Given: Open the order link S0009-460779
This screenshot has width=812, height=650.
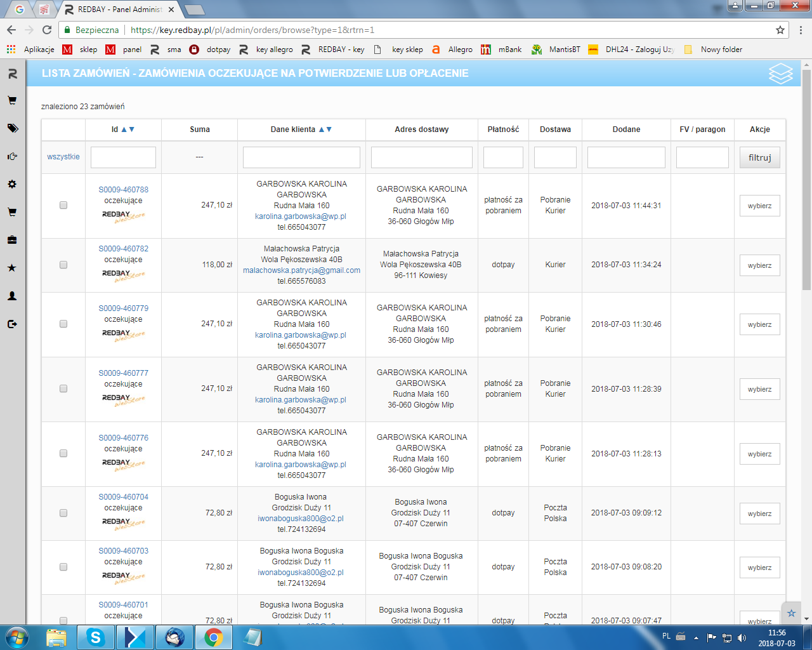Looking at the screenshot, I should (x=123, y=308).
